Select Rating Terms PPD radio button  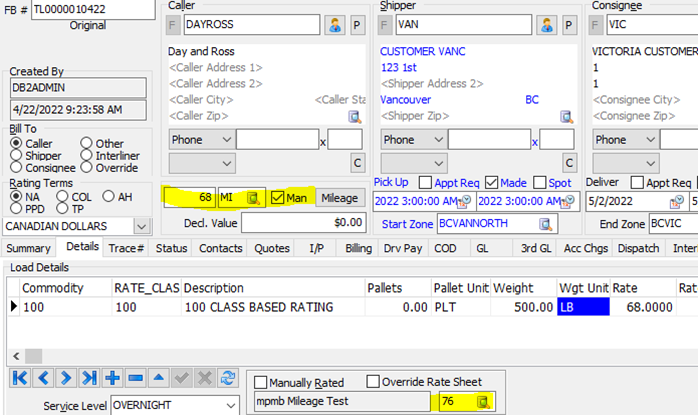click(x=16, y=208)
